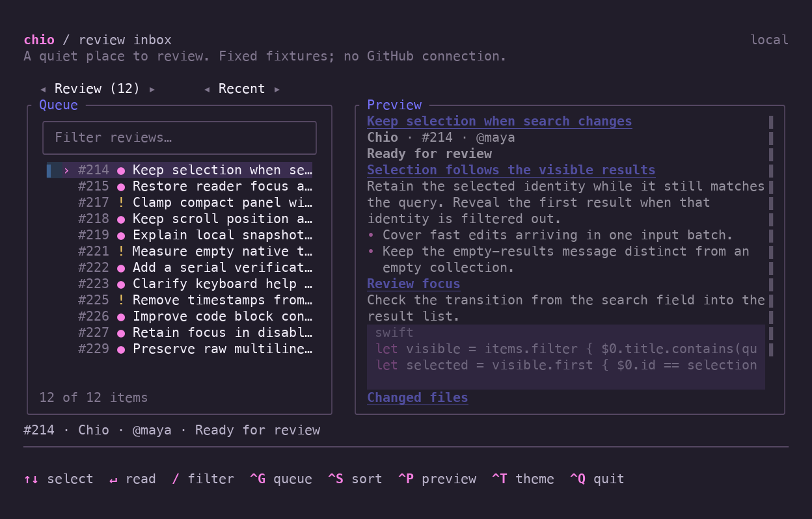Select review #222 Add a serial verification
Viewport: 812px width, 519px height.
pos(180,268)
